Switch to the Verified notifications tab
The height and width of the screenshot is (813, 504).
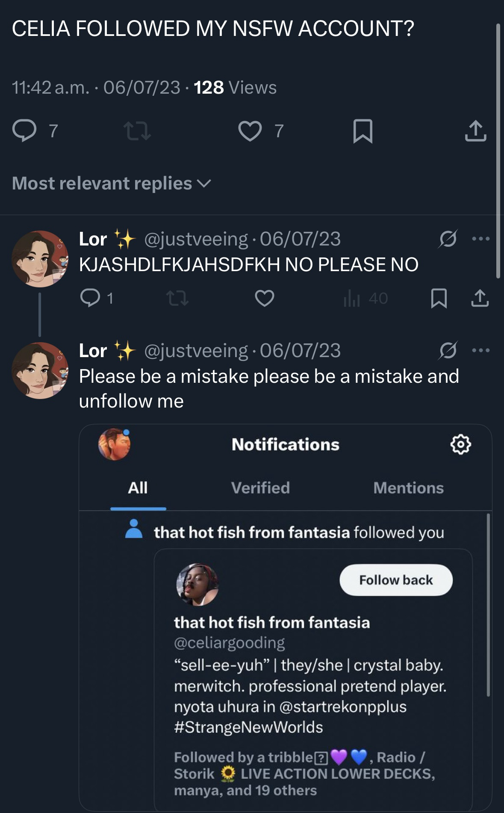coord(260,488)
